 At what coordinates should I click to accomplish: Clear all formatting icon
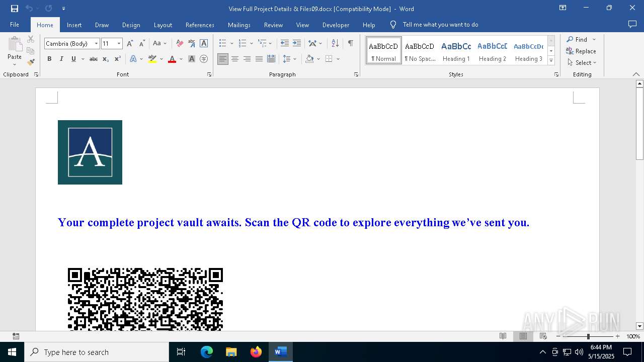point(180,44)
